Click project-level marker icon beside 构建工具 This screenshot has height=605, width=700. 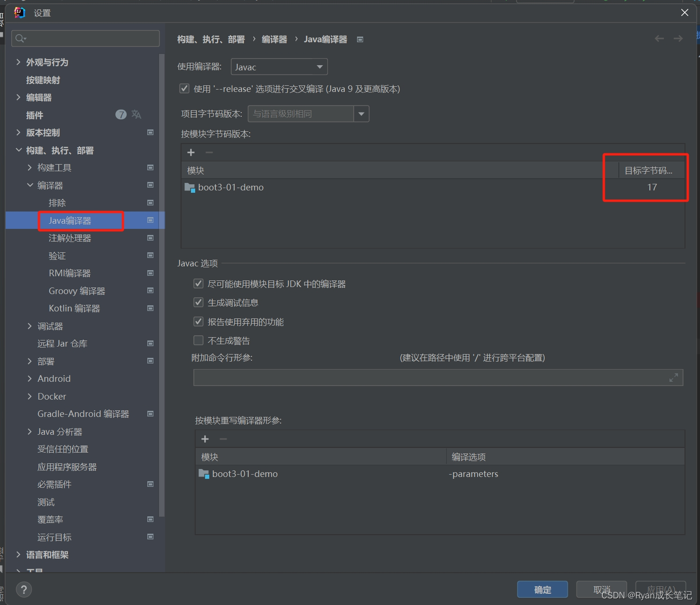click(x=151, y=167)
